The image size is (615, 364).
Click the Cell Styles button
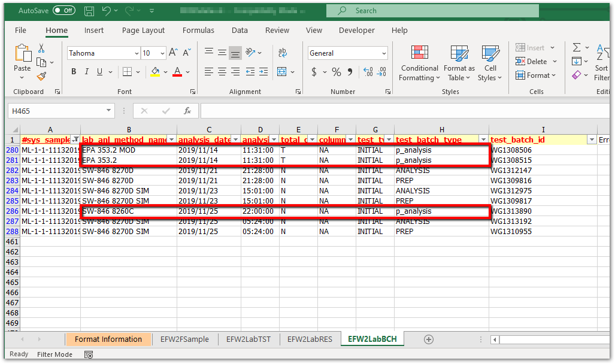coord(490,63)
